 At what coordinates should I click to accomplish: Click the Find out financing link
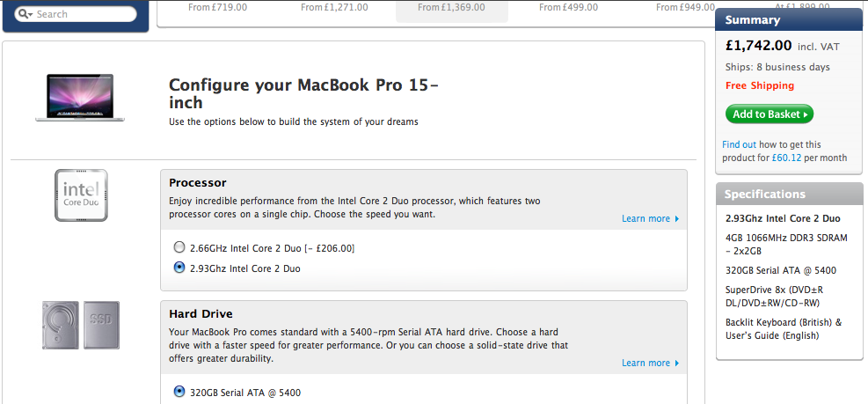739,144
